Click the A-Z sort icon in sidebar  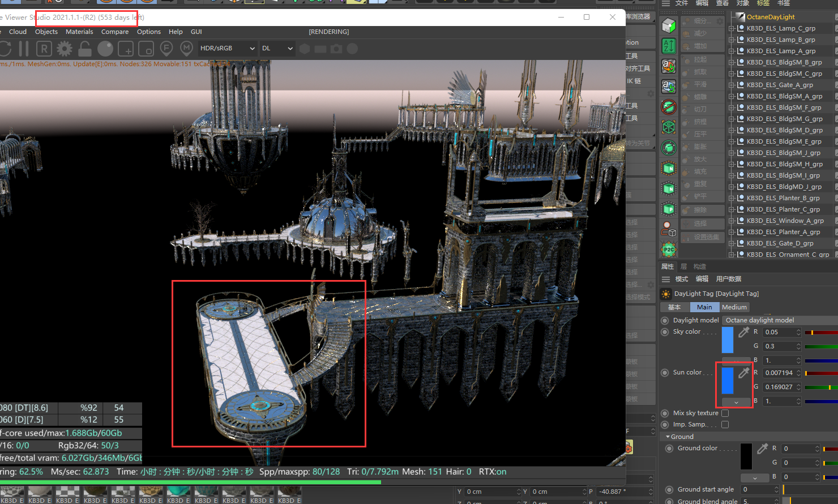pyautogui.click(x=669, y=46)
